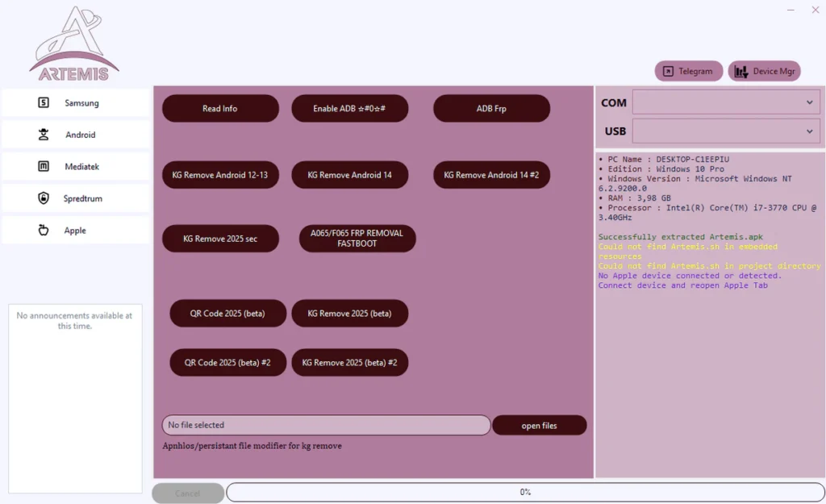
Task: Click the Apple fruit icon
Action: click(x=44, y=230)
